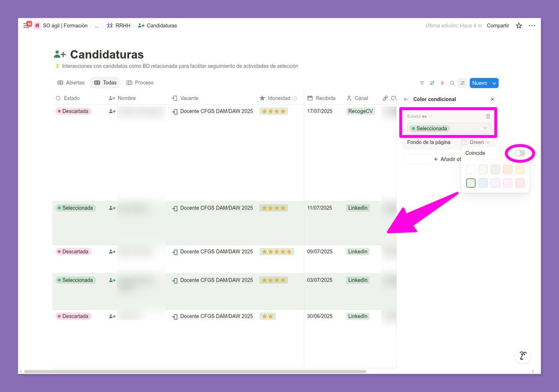
Task: Click the page description text under title
Action: pyautogui.click(x=180, y=66)
